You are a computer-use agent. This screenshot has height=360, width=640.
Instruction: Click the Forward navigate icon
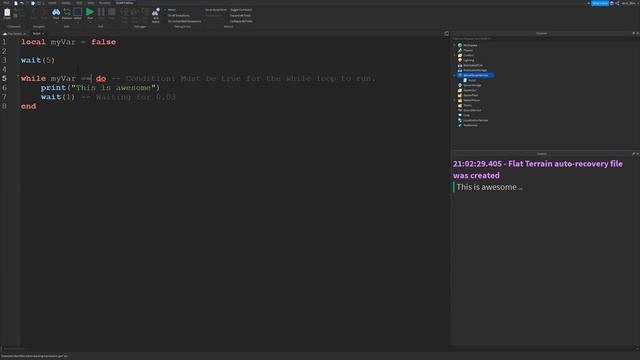pyautogui.click(x=44, y=13)
